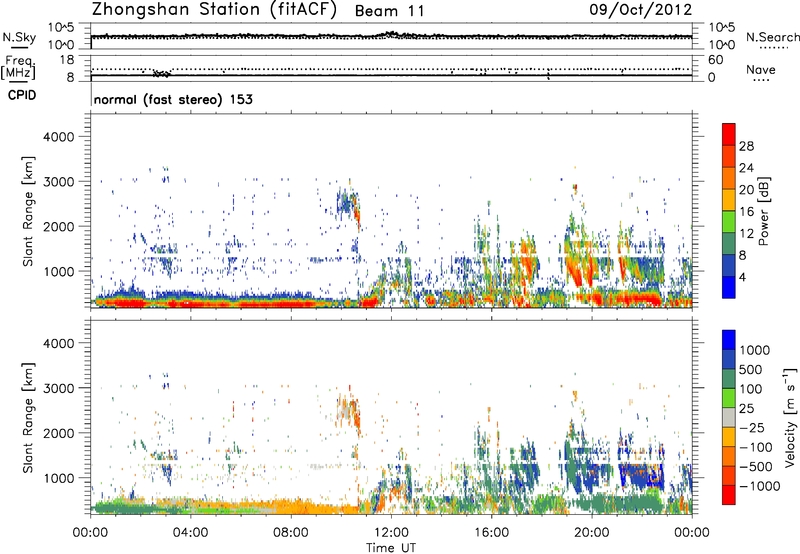Click the '28' Power colorbar tick label
Screen dimensions: 800x554
tap(746, 146)
